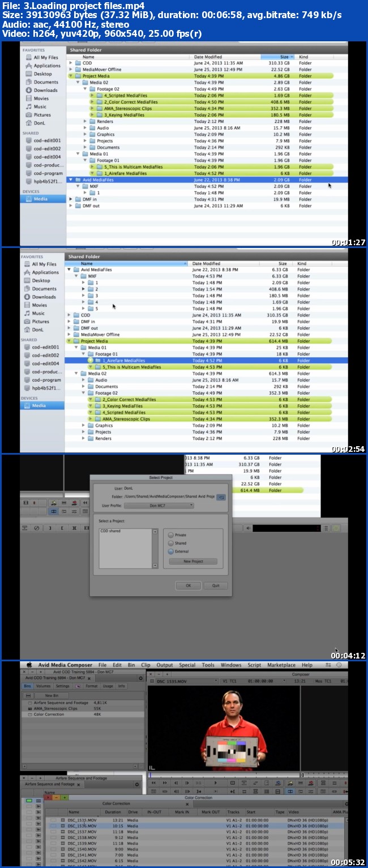The width and height of the screenshot is (368, 868).
Task: Select Downloads in the 00:01:27 Finder sidebar
Action: tap(41, 90)
